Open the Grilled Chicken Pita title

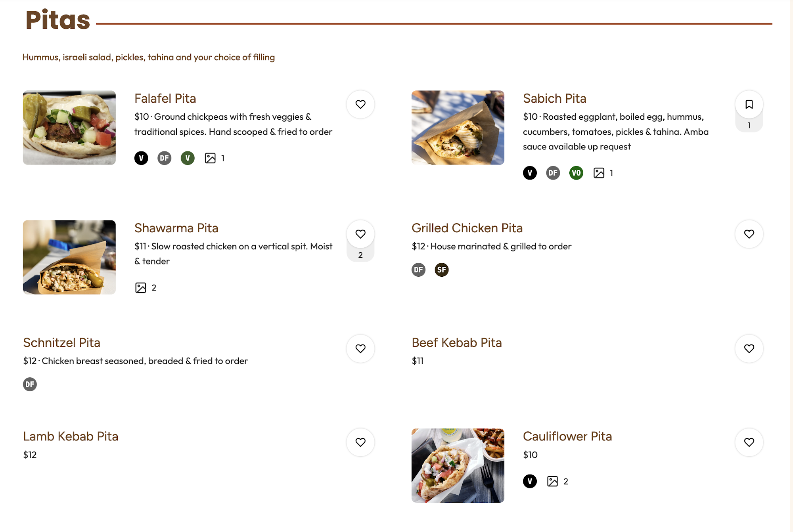[x=467, y=228]
